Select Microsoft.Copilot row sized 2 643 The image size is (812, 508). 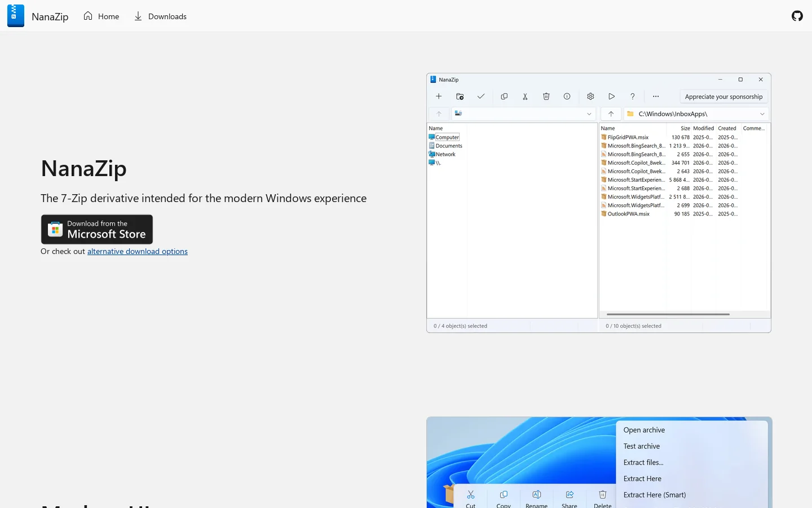tap(669, 171)
